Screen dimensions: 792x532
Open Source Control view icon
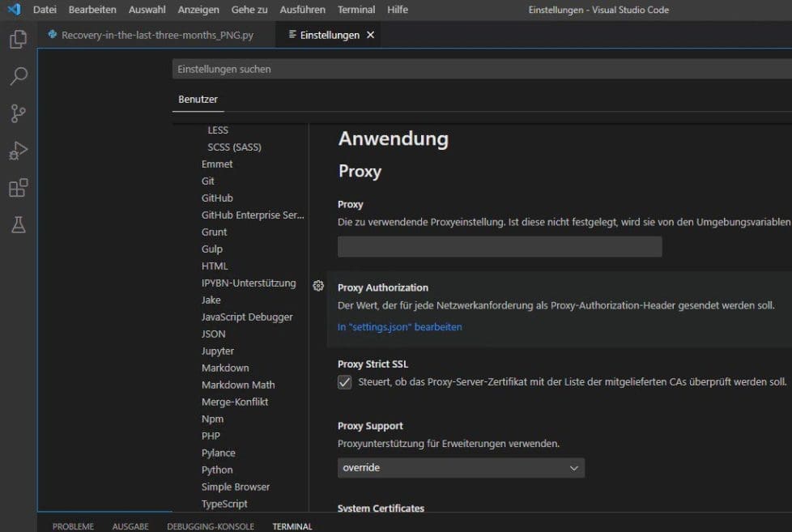tap(18, 113)
